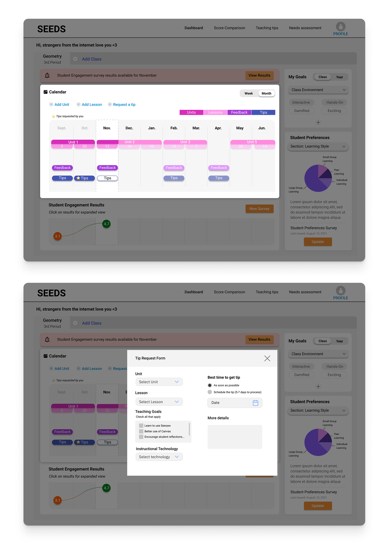Click the Lessons color legend swatch
392x545 pixels.
[215, 112]
